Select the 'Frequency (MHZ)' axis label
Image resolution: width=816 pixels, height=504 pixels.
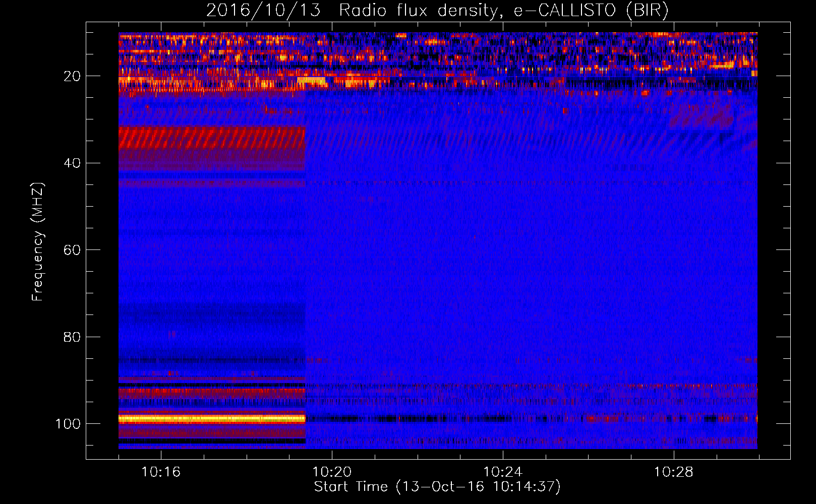pos(38,242)
